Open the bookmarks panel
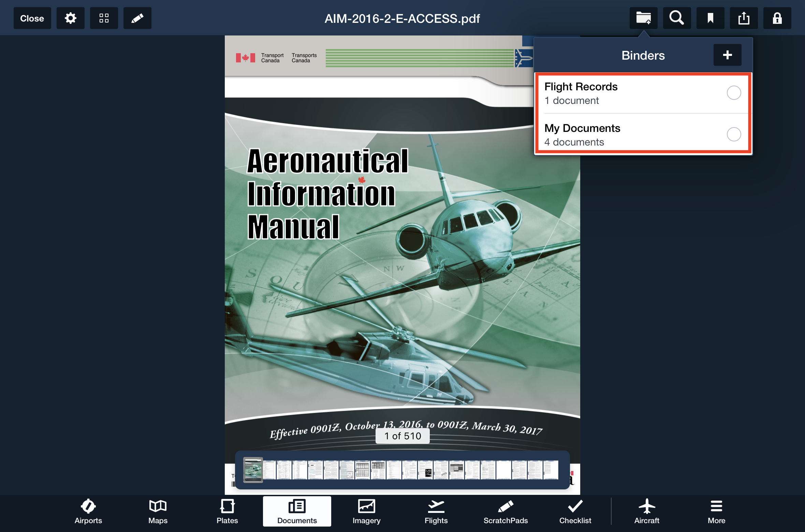This screenshot has height=532, width=805. [x=710, y=18]
